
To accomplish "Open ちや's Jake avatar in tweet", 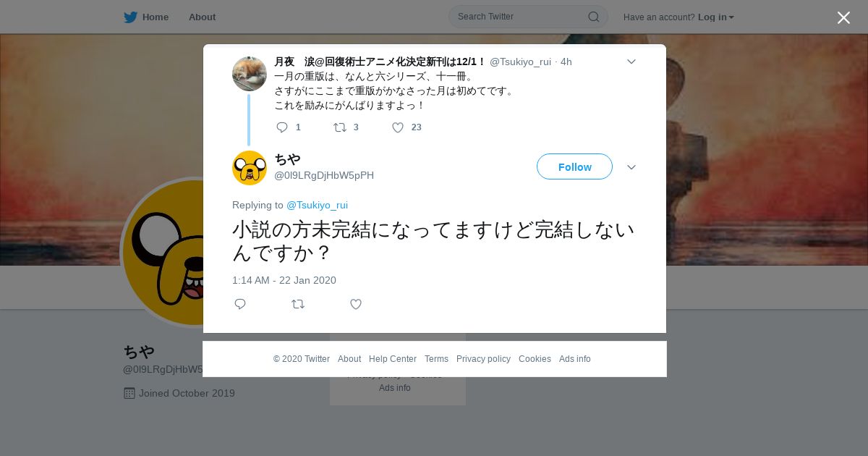I will (x=250, y=168).
